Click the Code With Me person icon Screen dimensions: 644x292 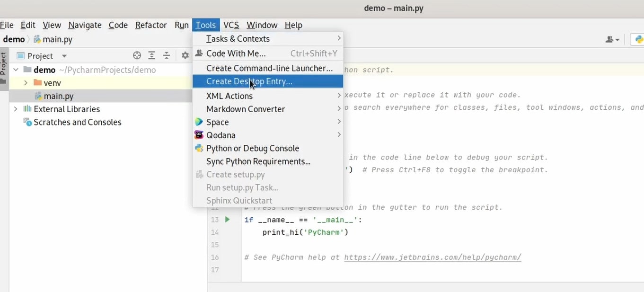click(199, 53)
